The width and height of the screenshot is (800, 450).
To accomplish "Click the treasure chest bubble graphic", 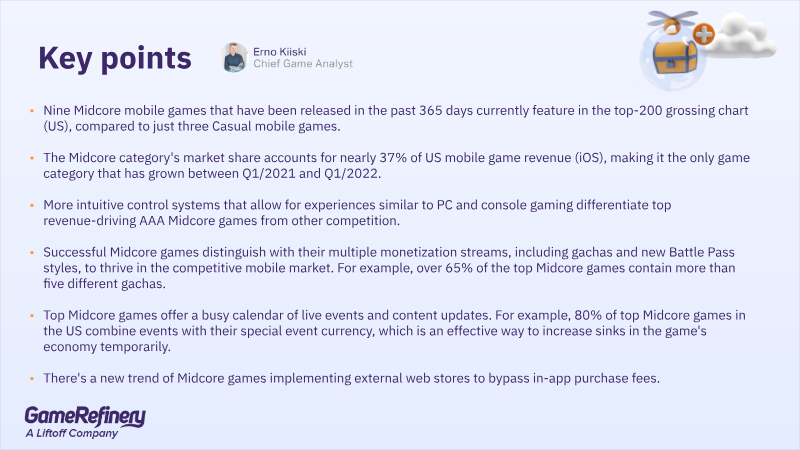I will pyautogui.click(x=672, y=59).
